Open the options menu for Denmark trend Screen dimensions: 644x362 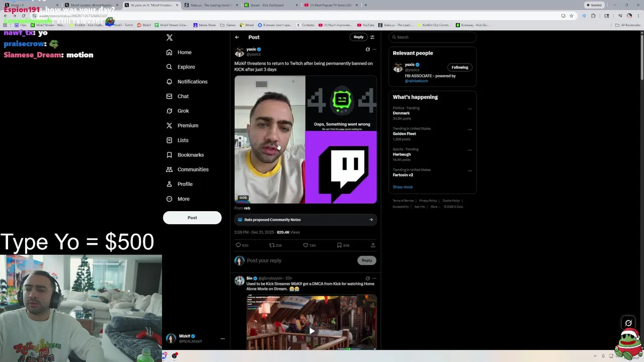click(x=470, y=109)
